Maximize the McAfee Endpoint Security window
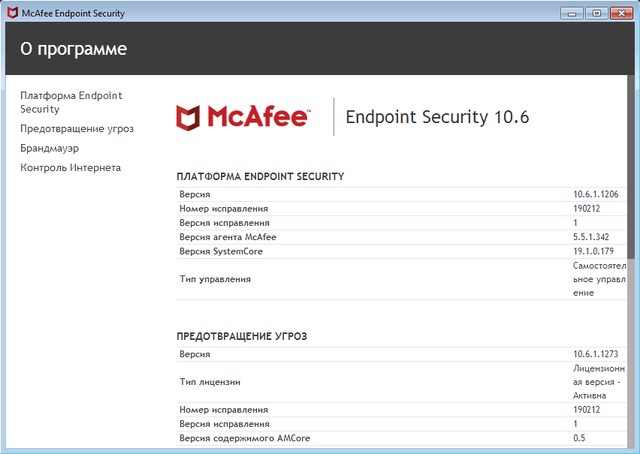 pyautogui.click(x=596, y=12)
